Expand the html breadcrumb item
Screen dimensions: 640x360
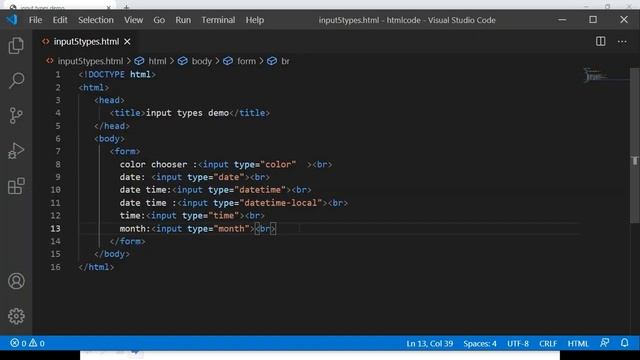click(x=157, y=61)
